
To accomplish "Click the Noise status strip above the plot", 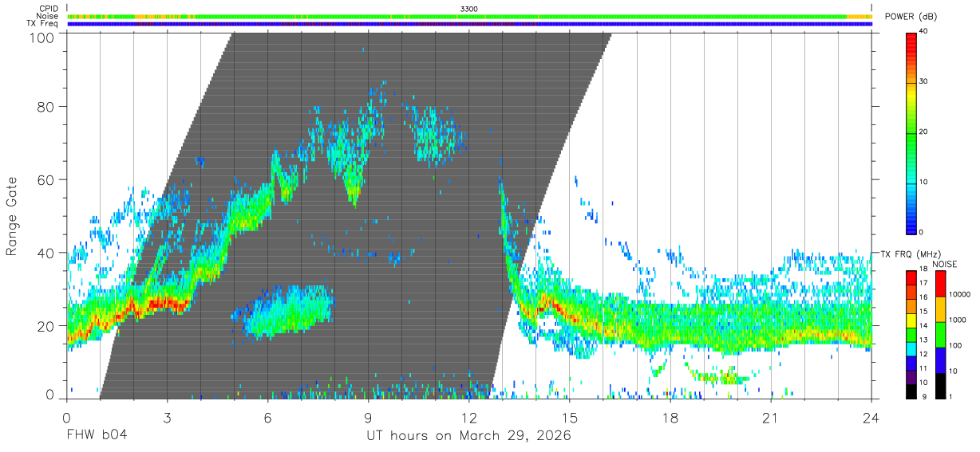I will point(469,16).
